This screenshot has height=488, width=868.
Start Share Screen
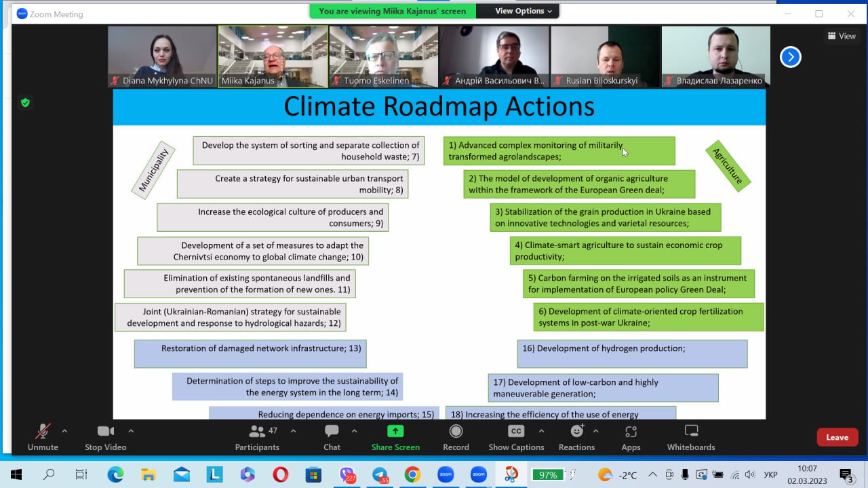pos(395,437)
